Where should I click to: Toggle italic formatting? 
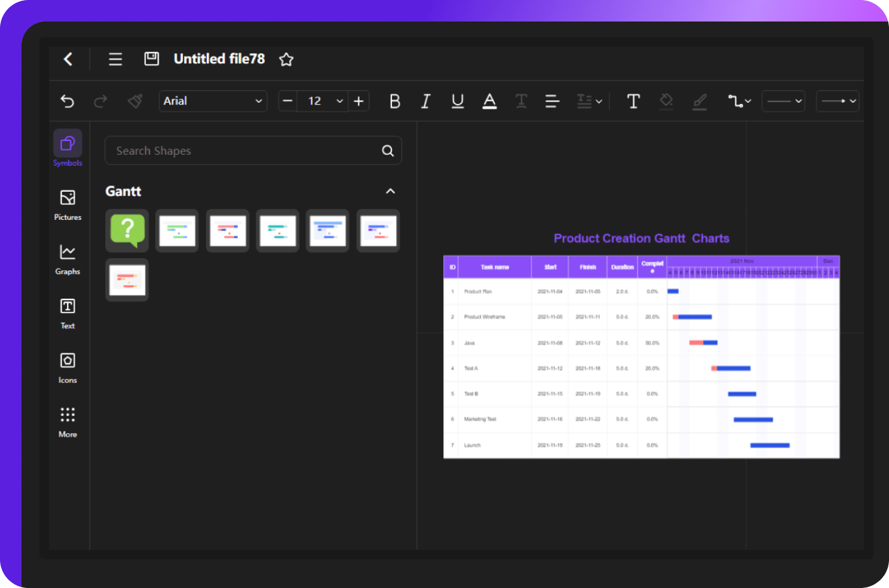[x=425, y=101]
